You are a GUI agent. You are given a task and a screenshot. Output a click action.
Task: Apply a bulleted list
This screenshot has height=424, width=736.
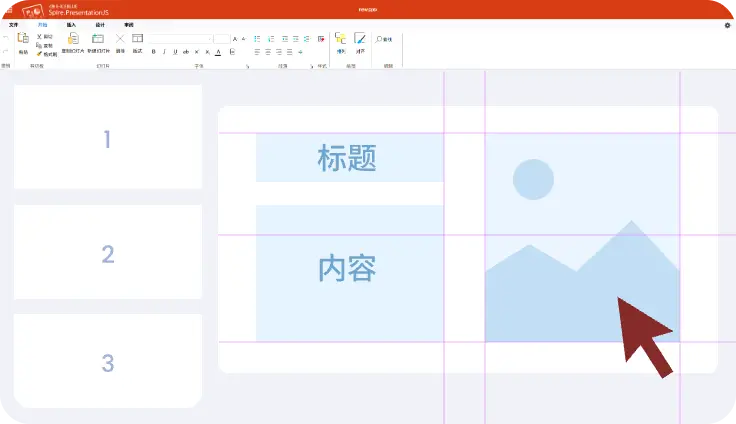(x=257, y=39)
